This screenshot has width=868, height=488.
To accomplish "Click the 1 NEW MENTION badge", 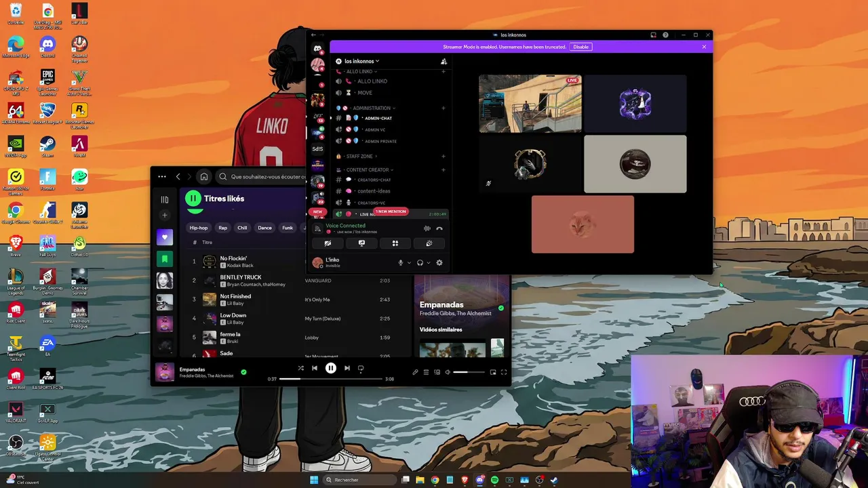I will 391,211.
